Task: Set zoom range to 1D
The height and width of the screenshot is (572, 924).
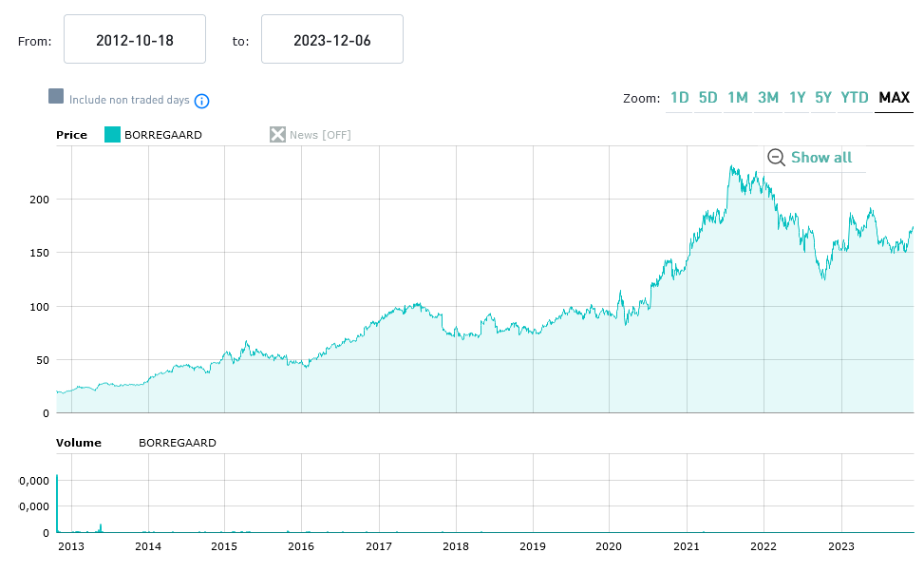Action: tap(680, 98)
